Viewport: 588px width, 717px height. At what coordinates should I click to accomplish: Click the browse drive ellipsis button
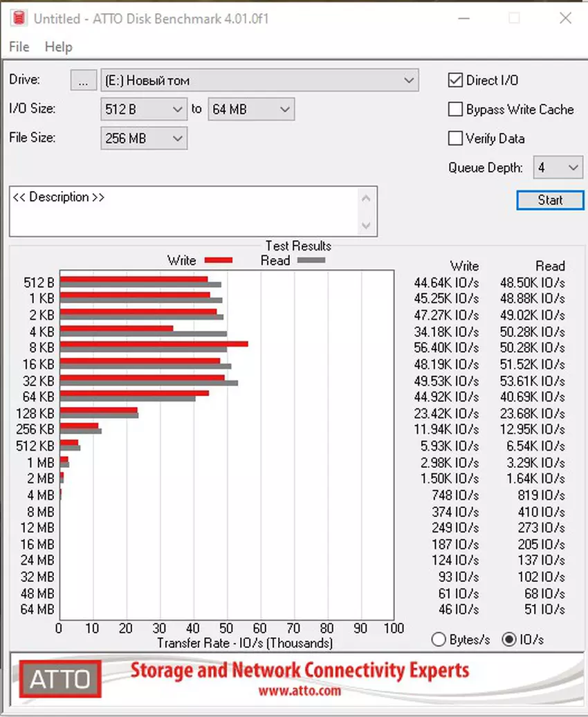click(83, 80)
